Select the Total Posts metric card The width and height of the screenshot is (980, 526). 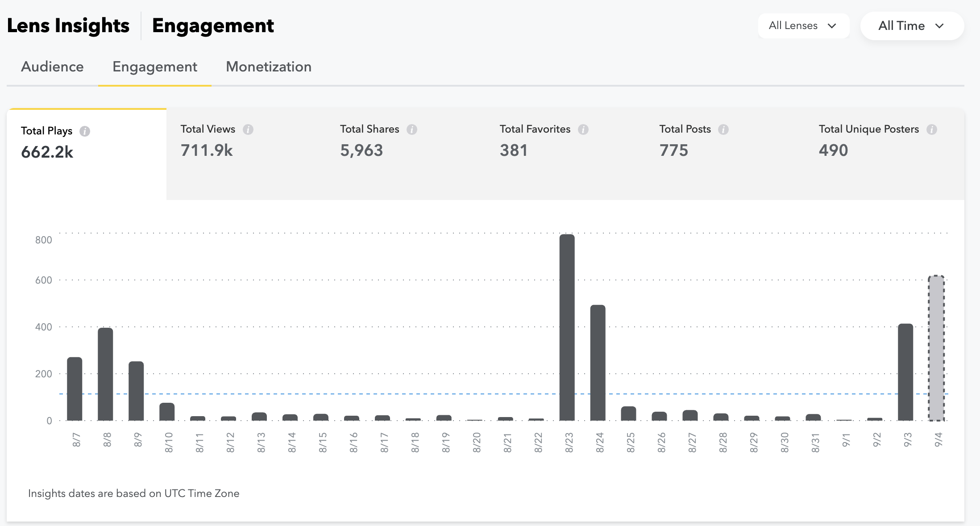pyautogui.click(x=726, y=154)
